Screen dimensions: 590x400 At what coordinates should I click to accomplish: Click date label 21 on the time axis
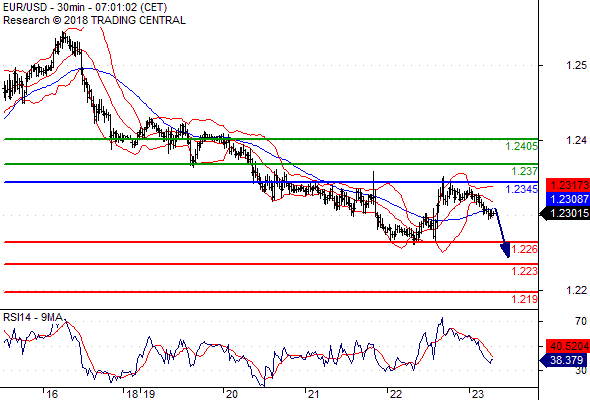click(x=313, y=394)
